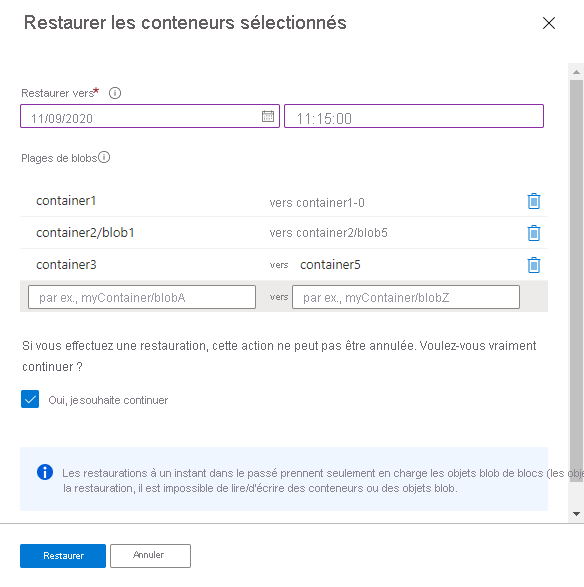Open the calendar picker in the date field
Image resolution: width=584 pixels, height=587 pixels.
(x=268, y=116)
